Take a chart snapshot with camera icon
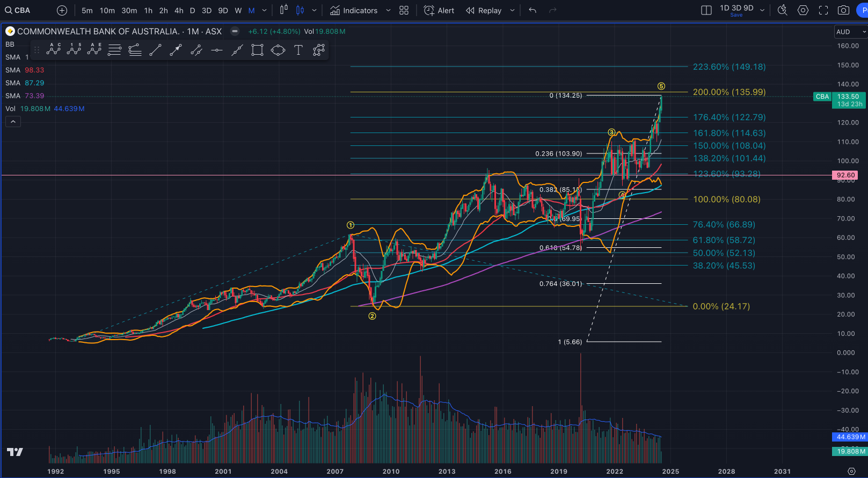868x478 pixels. [x=844, y=10]
